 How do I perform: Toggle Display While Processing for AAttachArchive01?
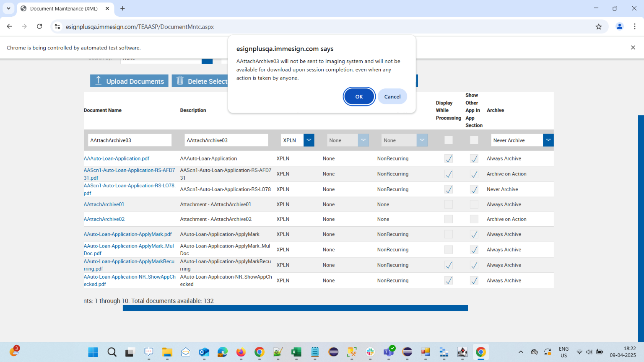(449, 204)
